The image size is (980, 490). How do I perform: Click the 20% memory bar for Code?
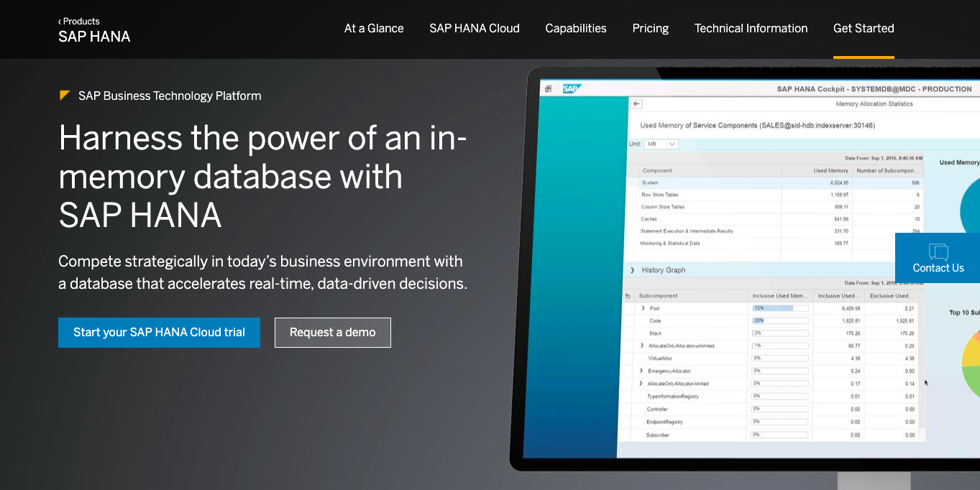click(x=780, y=320)
